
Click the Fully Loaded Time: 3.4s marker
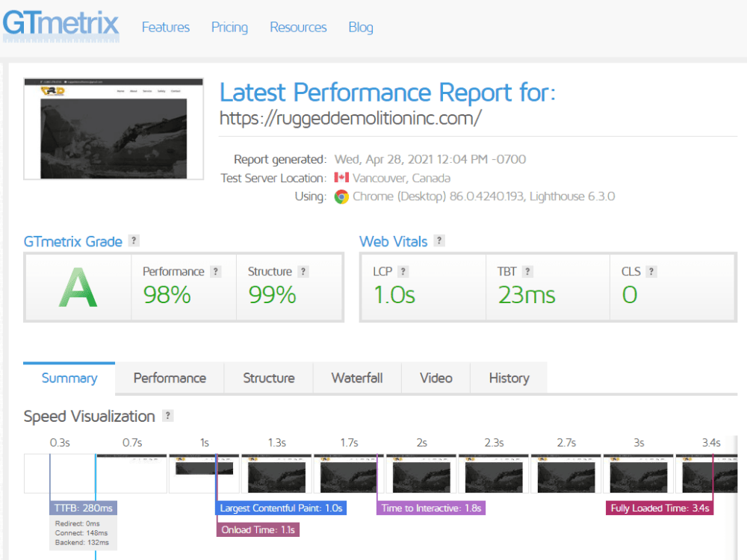(x=660, y=508)
